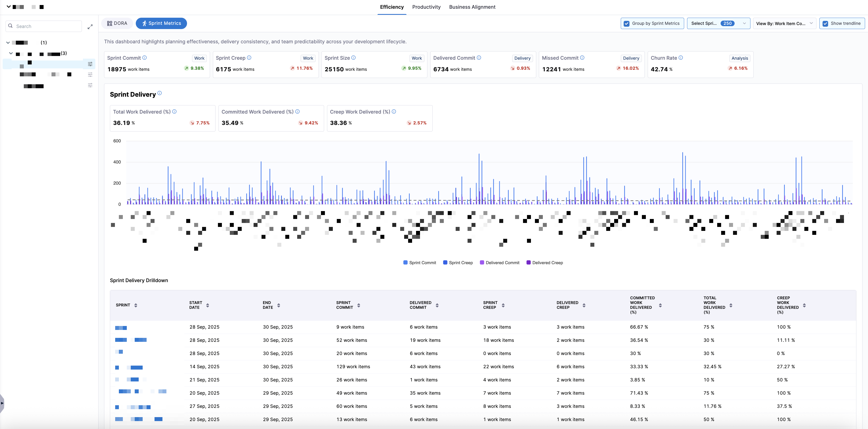Click the expand sidebar arrows icon
This screenshot has width=868, height=429.
[x=90, y=27]
